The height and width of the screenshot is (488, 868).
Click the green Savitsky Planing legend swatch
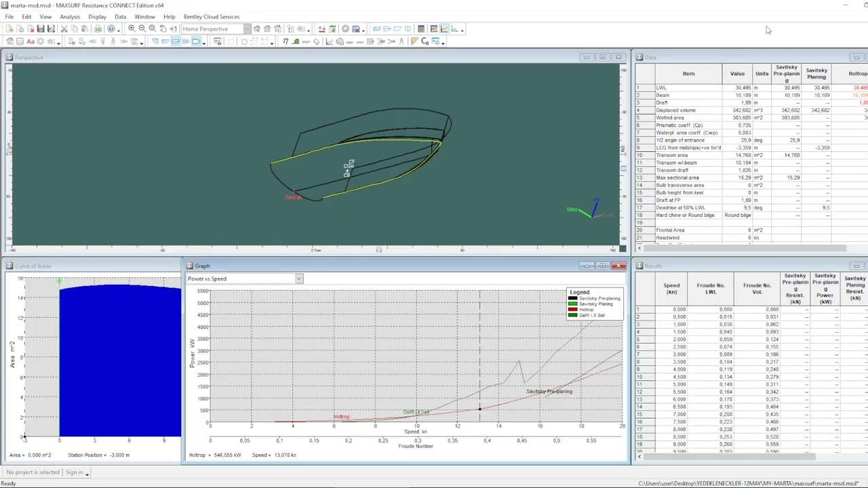[573, 304]
